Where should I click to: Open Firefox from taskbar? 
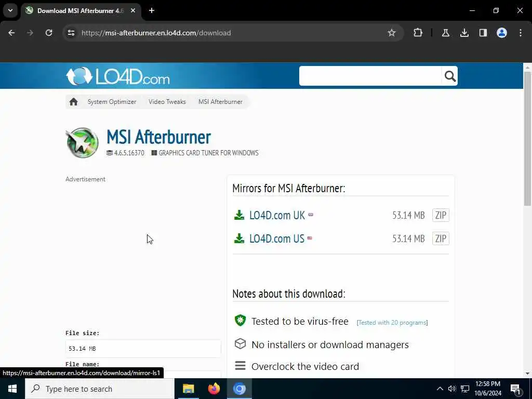point(214,389)
